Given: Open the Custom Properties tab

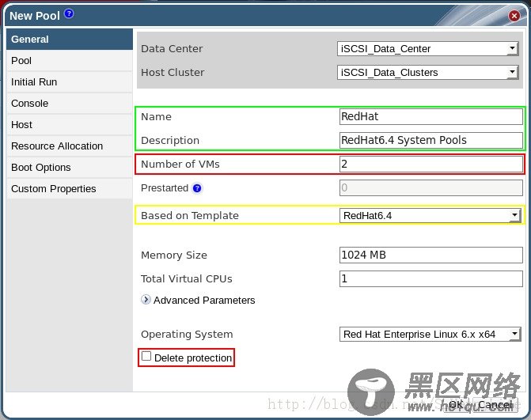Looking at the screenshot, I should click(70, 188).
